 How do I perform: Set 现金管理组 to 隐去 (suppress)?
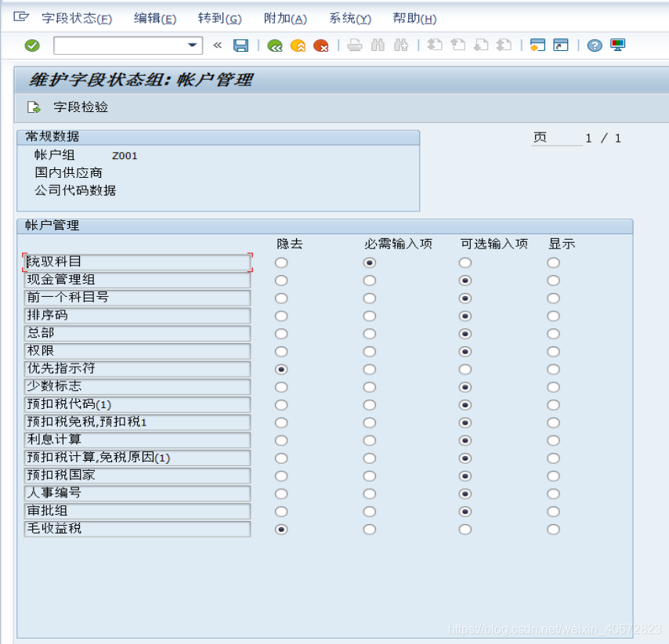click(280, 280)
